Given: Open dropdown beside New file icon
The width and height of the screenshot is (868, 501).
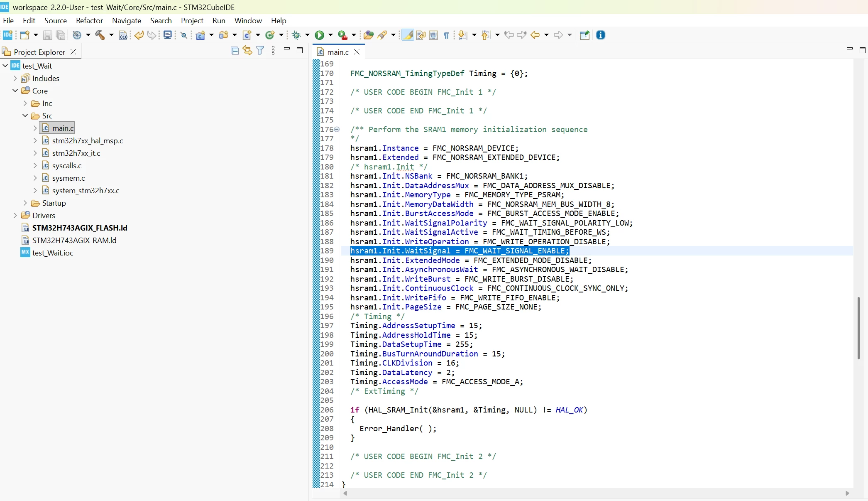Looking at the screenshot, I should click(36, 35).
